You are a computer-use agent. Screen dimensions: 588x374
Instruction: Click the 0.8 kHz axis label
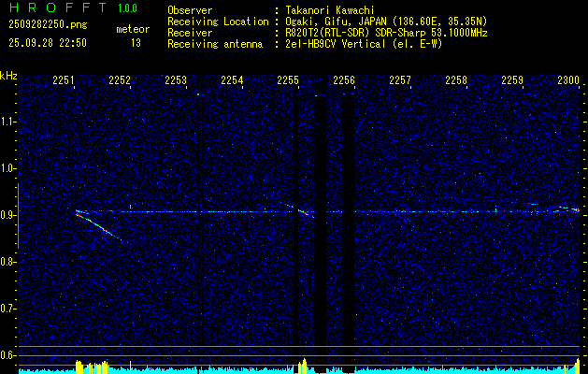(7, 262)
